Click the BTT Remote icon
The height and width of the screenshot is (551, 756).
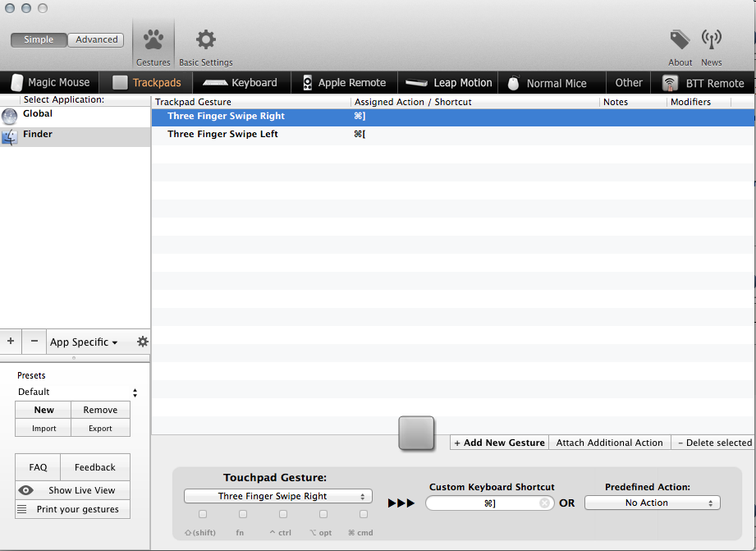[x=670, y=83]
